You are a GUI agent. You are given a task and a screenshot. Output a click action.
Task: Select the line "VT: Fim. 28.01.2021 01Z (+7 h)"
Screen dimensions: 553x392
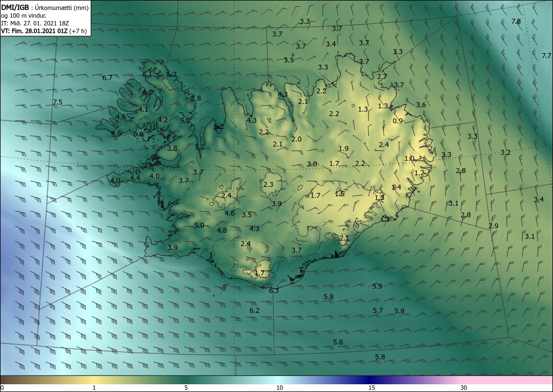pyautogui.click(x=44, y=30)
